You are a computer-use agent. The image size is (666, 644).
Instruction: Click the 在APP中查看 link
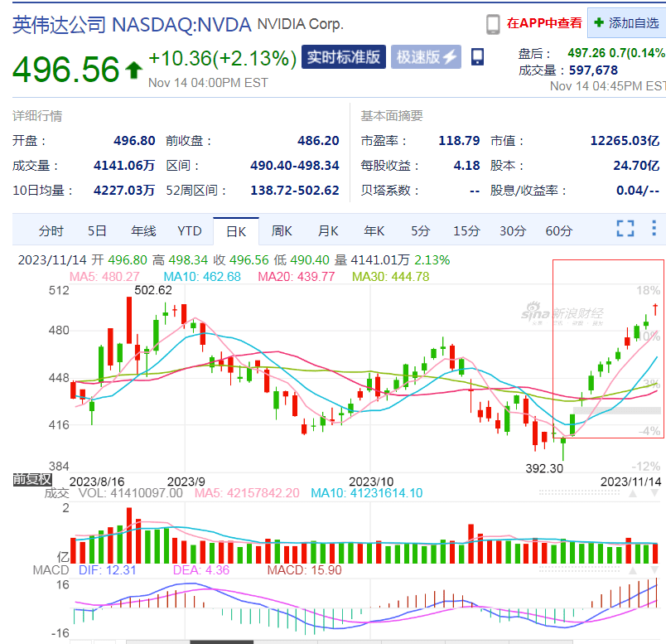pyautogui.click(x=544, y=23)
